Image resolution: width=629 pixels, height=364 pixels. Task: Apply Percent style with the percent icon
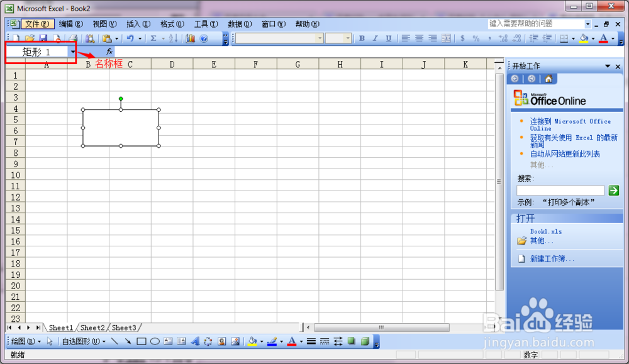[x=476, y=38]
